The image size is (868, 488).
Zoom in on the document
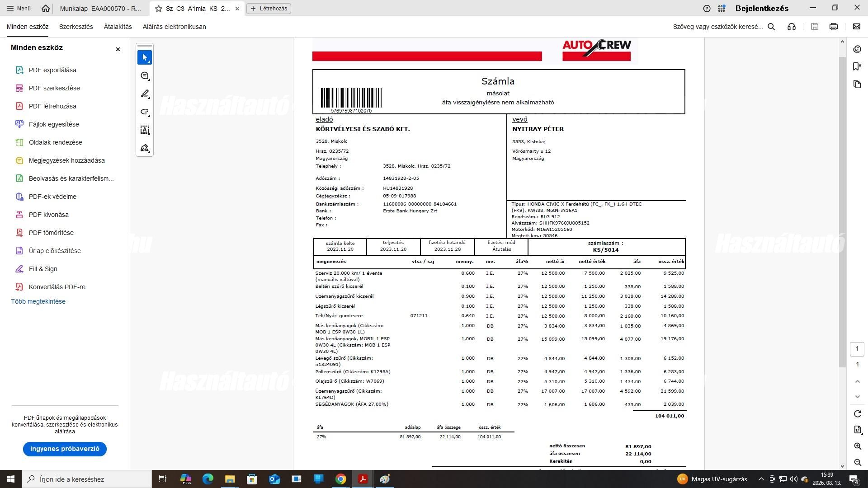click(858, 446)
